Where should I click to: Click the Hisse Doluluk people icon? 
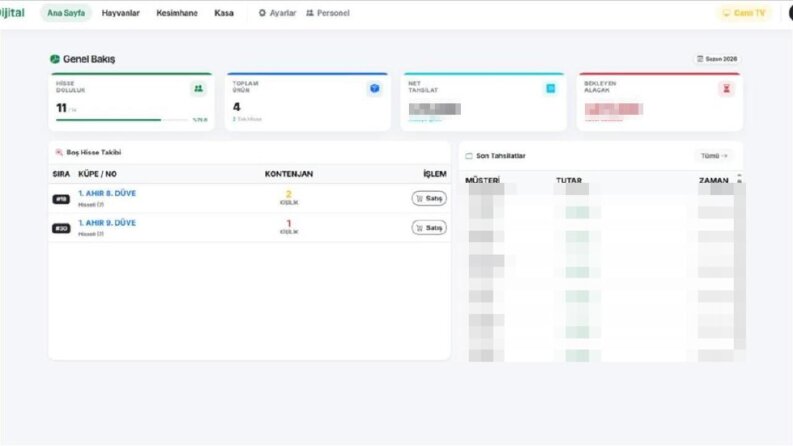tap(198, 89)
